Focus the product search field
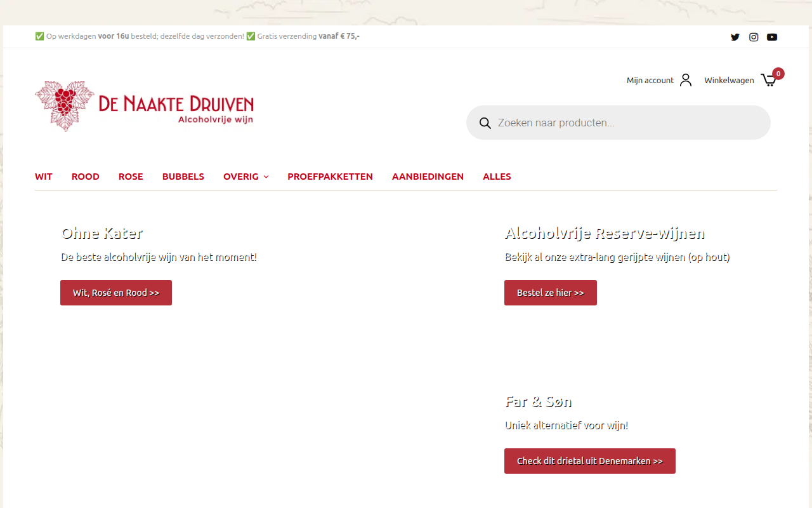This screenshot has width=812, height=508. click(619, 123)
